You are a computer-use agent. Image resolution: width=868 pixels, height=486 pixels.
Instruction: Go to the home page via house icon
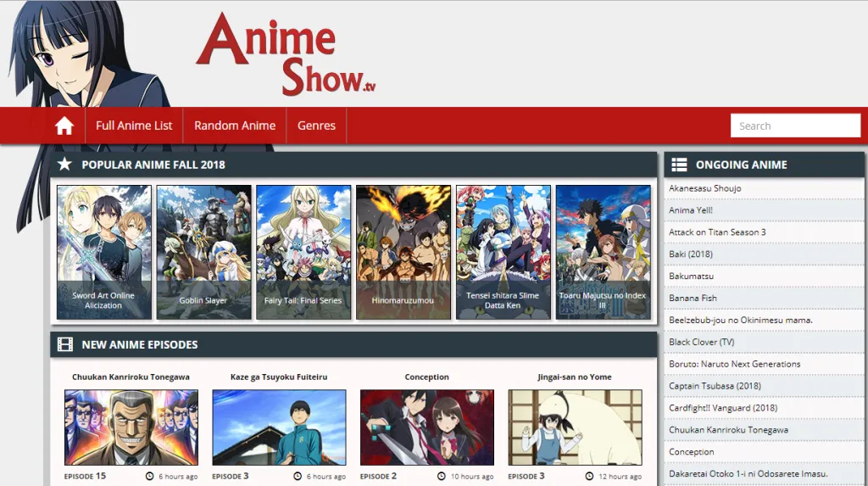coord(64,126)
